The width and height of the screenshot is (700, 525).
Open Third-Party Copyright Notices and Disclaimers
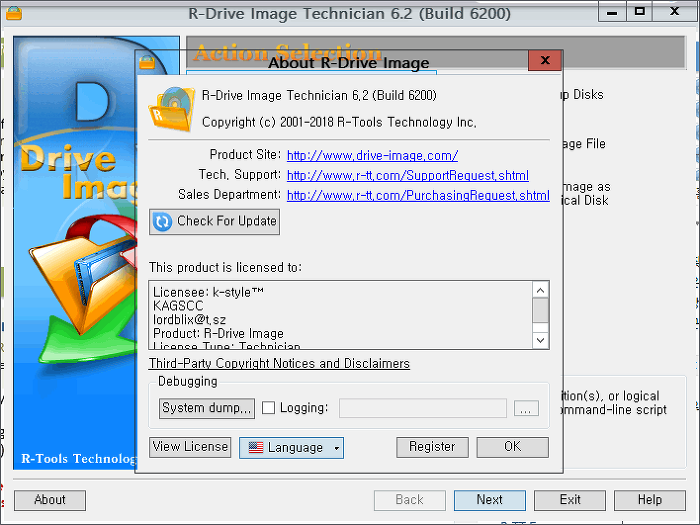tap(279, 363)
